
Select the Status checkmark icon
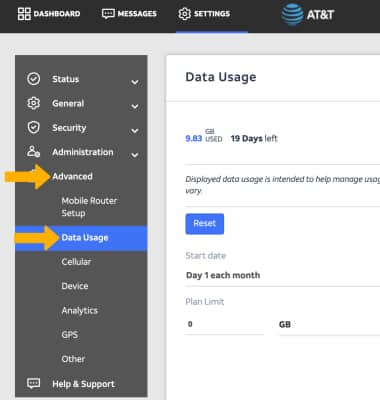[33, 79]
